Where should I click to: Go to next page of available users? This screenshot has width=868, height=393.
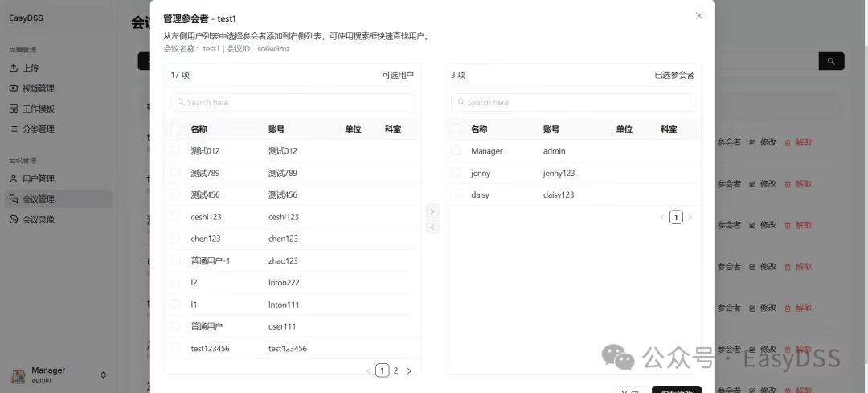409,370
